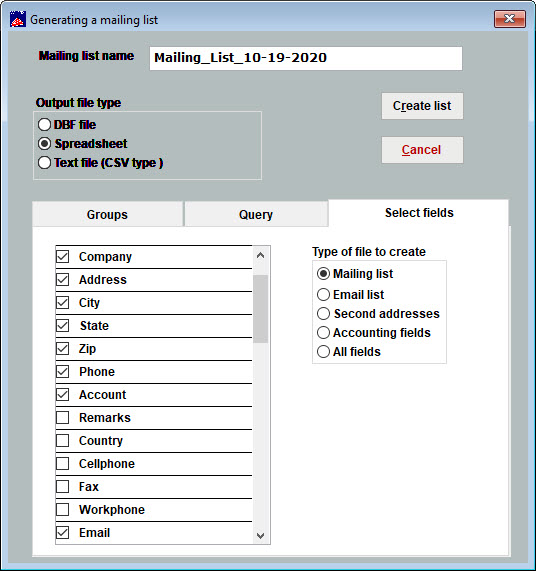Image resolution: width=536 pixels, height=571 pixels.
Task: Click the Mailing list name text field
Action: [x=306, y=58]
